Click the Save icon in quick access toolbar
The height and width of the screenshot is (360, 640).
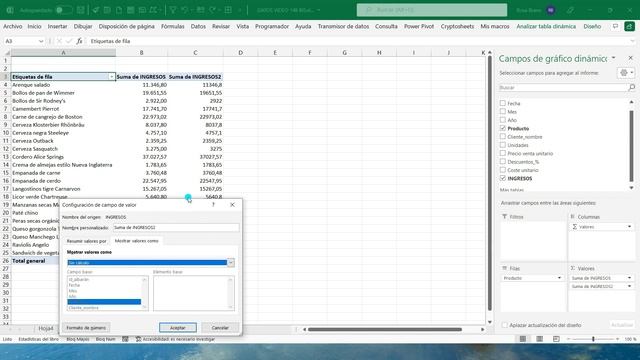81,10
